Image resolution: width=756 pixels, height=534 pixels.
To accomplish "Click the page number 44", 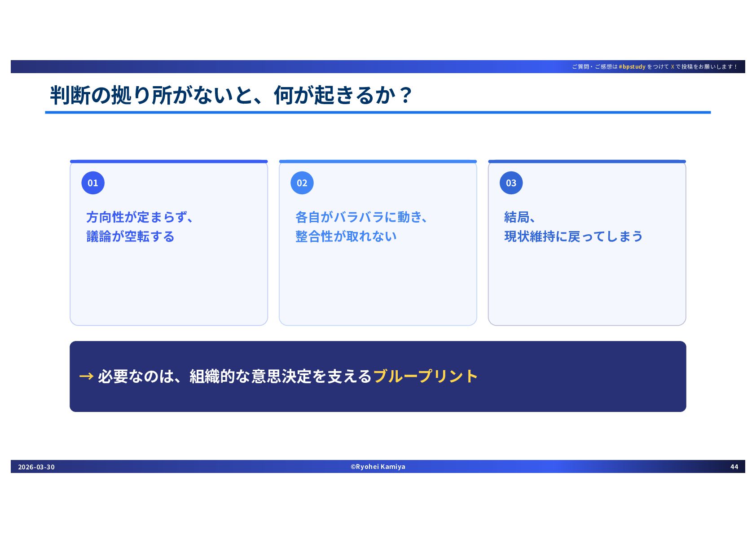I will pyautogui.click(x=734, y=467).
